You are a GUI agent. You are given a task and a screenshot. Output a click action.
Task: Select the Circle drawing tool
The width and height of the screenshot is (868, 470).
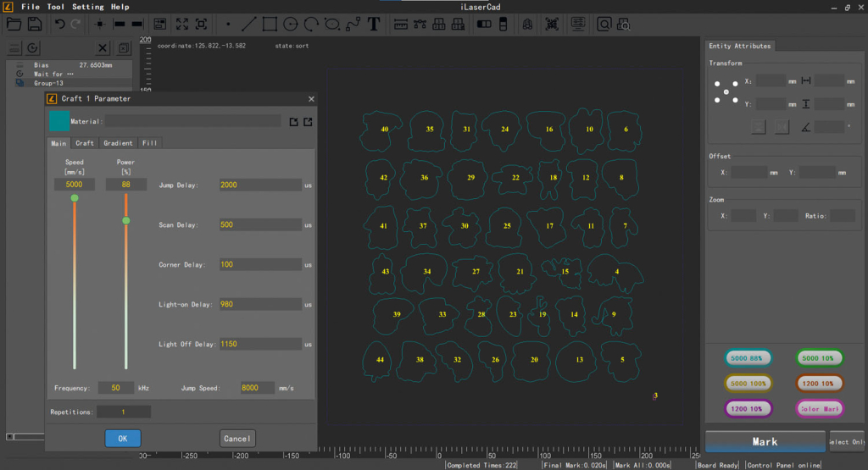(291, 24)
